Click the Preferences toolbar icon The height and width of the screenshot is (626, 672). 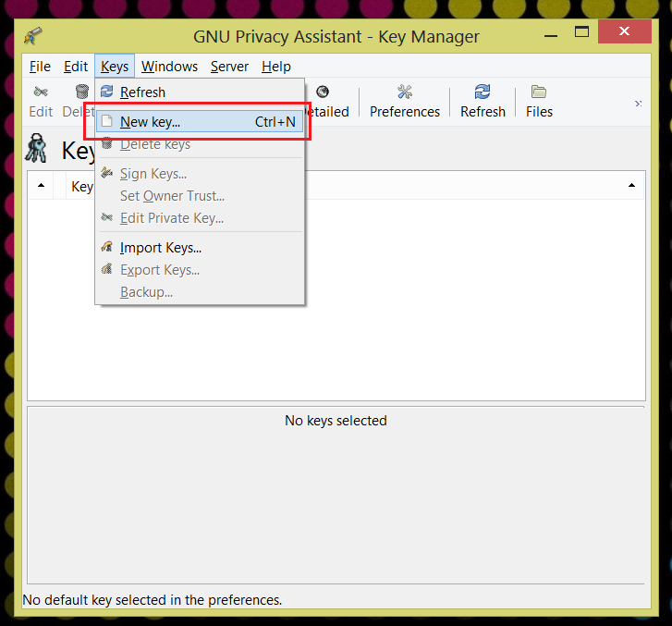click(404, 92)
